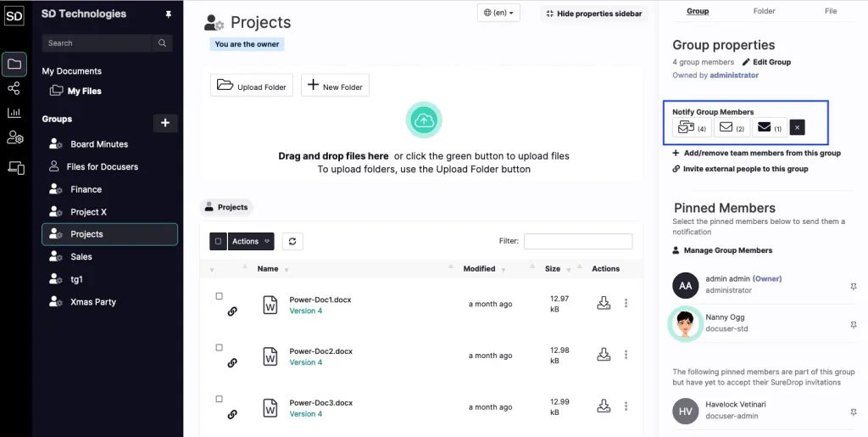Open the Actions dropdown menu
Screen dimensions: 868x437
click(x=251, y=241)
